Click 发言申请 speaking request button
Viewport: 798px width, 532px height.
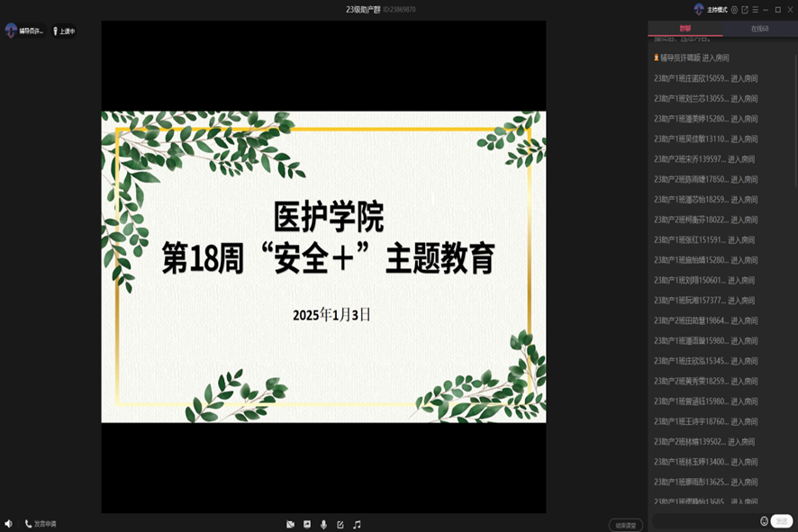(41, 524)
